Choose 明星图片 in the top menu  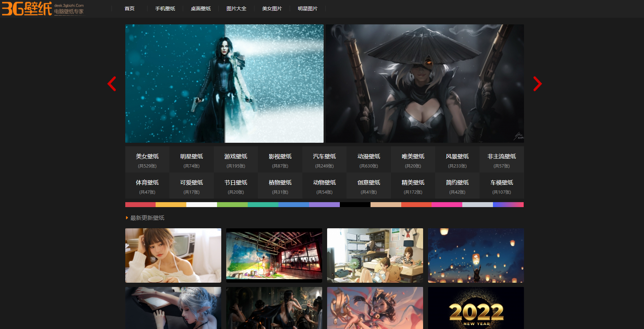coord(308,8)
